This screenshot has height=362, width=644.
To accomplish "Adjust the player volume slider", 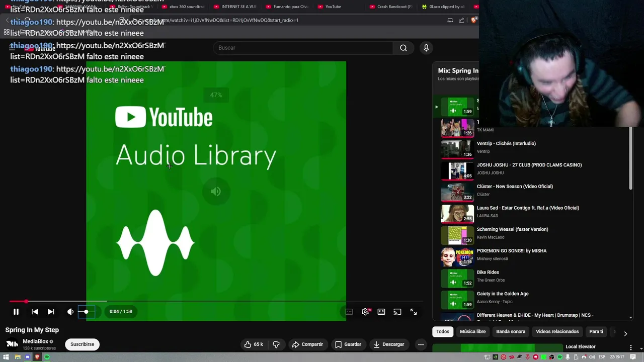I will click(86, 312).
